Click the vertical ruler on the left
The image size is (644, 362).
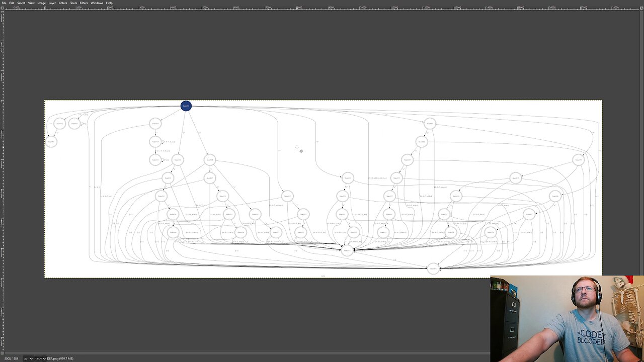coord(2,181)
